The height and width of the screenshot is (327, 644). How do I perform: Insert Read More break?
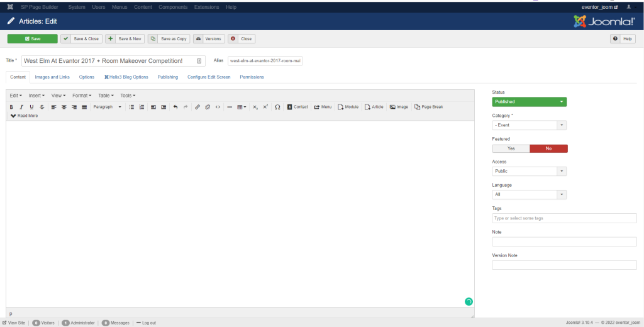point(25,116)
